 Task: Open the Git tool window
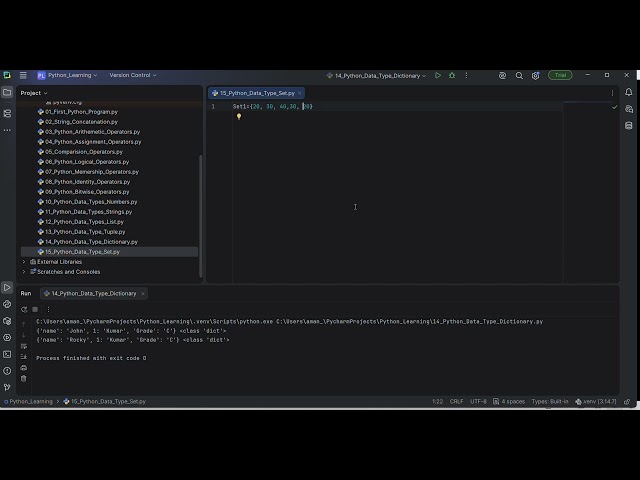7,387
